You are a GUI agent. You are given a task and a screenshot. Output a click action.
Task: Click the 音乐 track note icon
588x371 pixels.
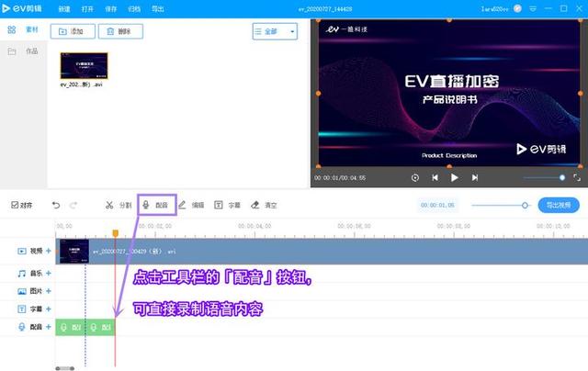click(22, 274)
